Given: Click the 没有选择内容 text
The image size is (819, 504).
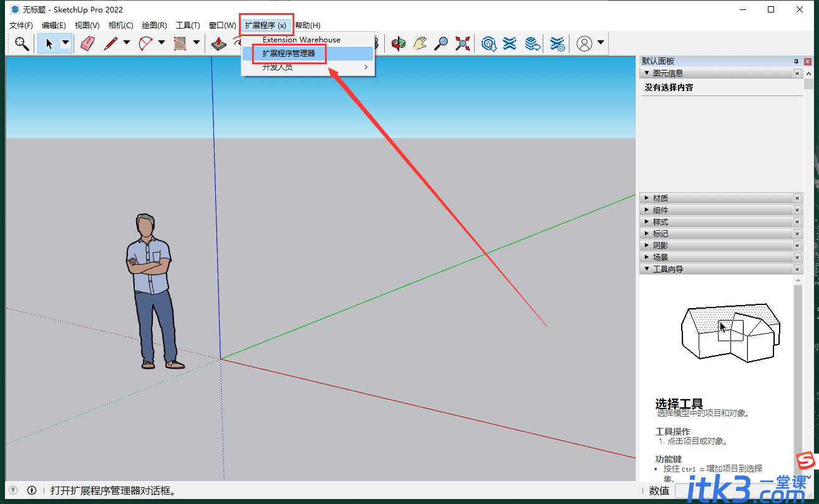Looking at the screenshot, I should [x=669, y=87].
